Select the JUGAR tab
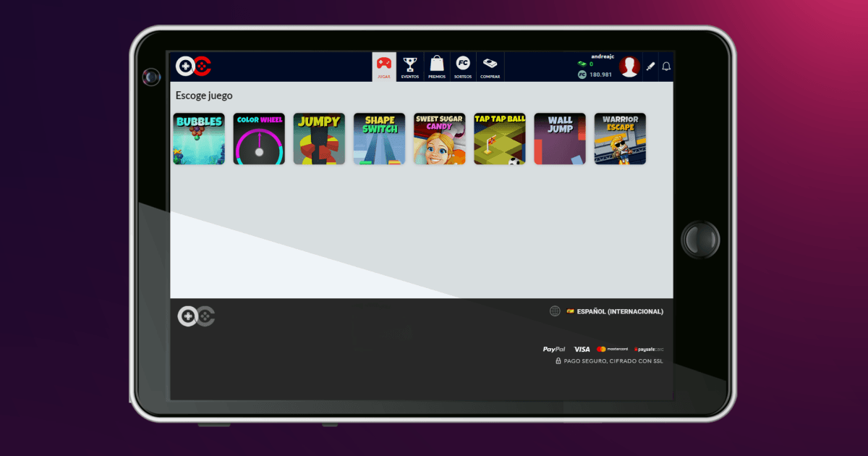868x456 pixels. point(383,66)
